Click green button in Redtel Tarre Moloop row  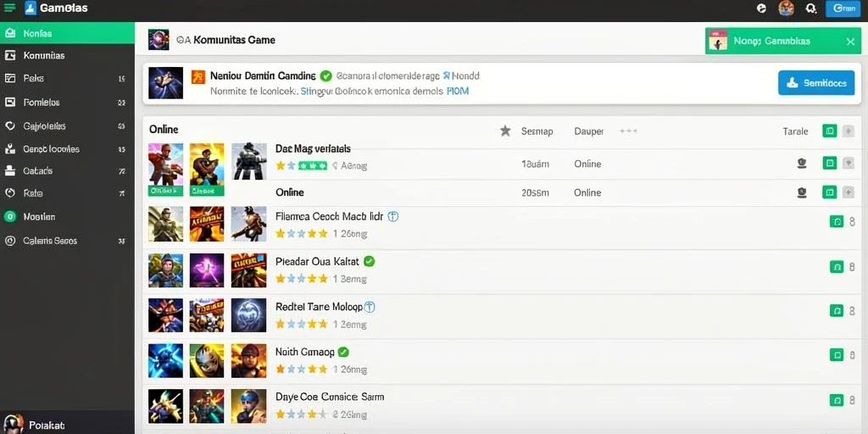(x=837, y=311)
